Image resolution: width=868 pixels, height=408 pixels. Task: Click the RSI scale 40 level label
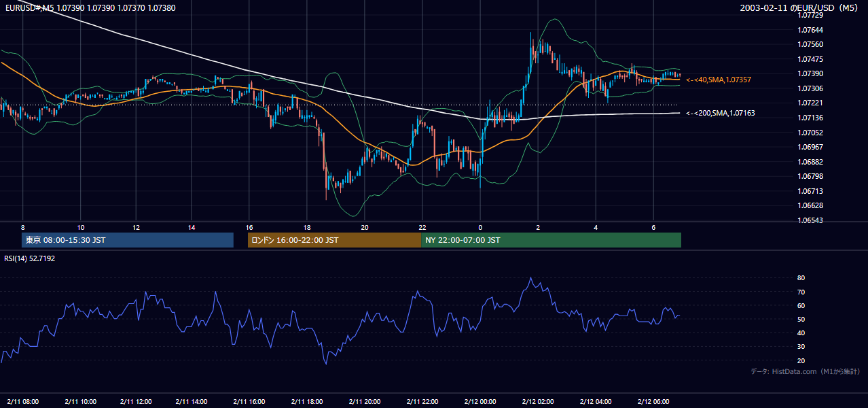point(801,333)
